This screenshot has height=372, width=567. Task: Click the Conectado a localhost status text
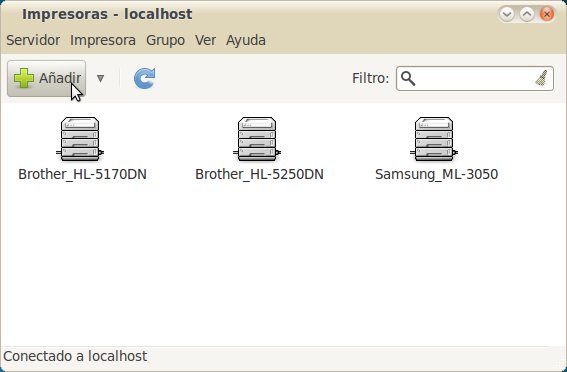point(75,356)
